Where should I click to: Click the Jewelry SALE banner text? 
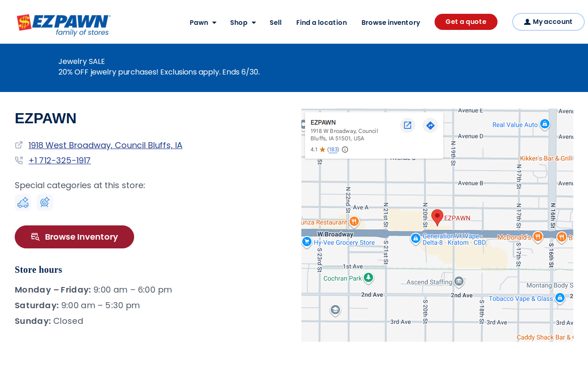(82, 61)
